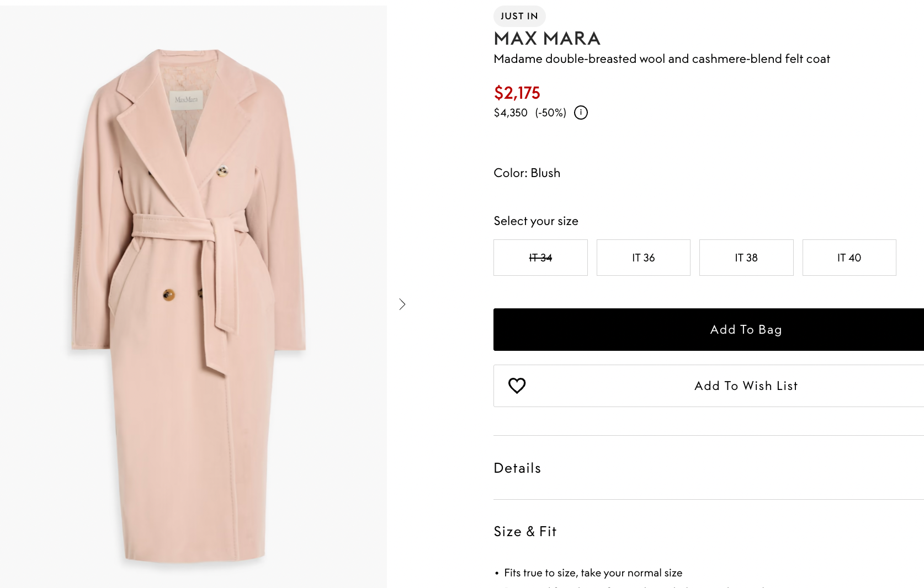
Task: Click the -50% discount label
Action: coord(550,113)
